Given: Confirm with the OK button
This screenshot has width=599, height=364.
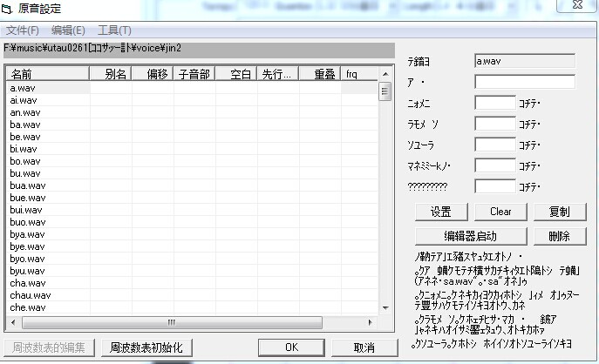Looking at the screenshot, I should point(291,347).
